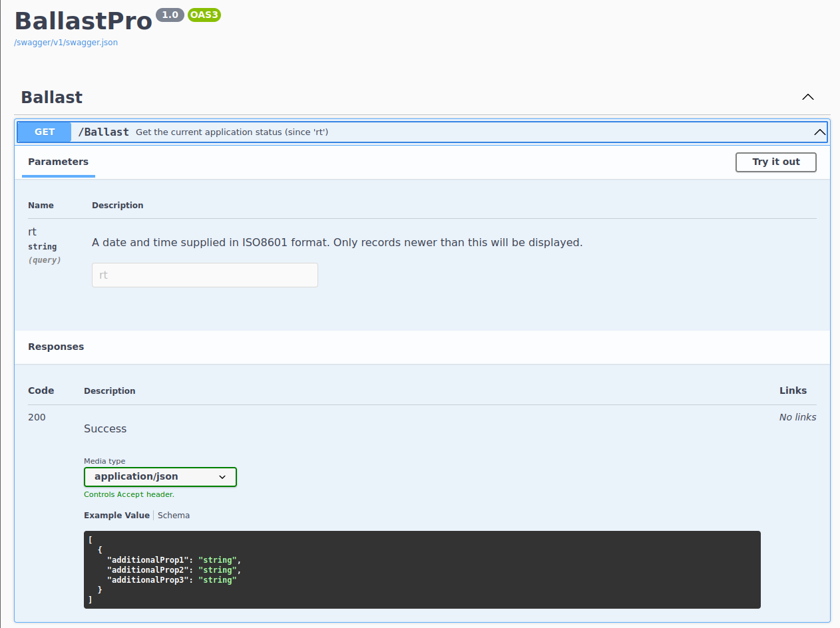Click the BallastPro title

click(x=84, y=21)
